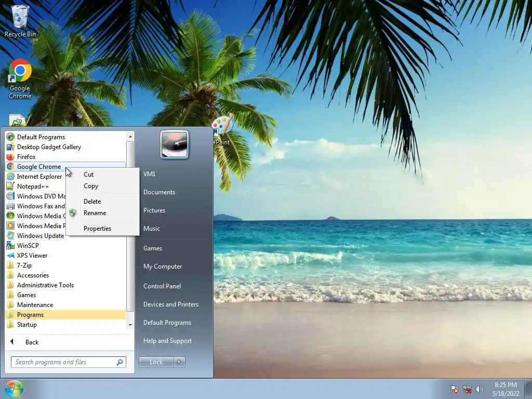Open Documents from the Start menu
Screen dimensions: 532x399
tap(159, 192)
